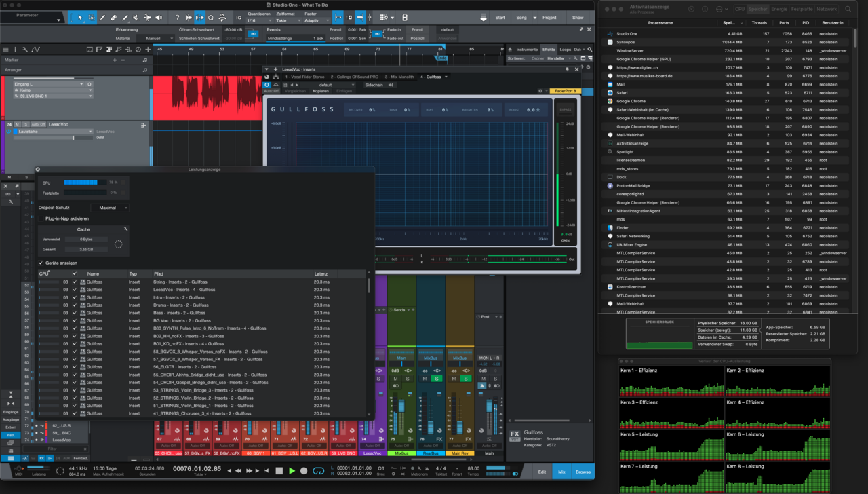Open the Mix view button
868x494 pixels.
[561, 472]
